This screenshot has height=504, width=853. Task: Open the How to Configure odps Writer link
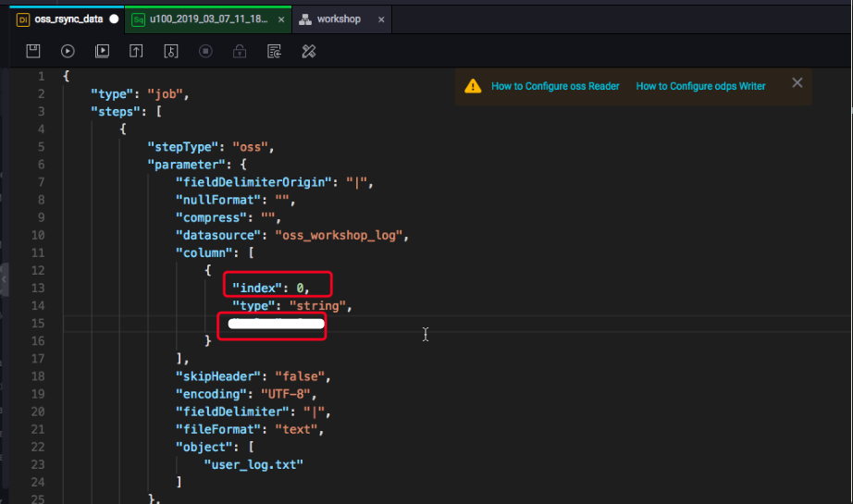click(x=700, y=86)
